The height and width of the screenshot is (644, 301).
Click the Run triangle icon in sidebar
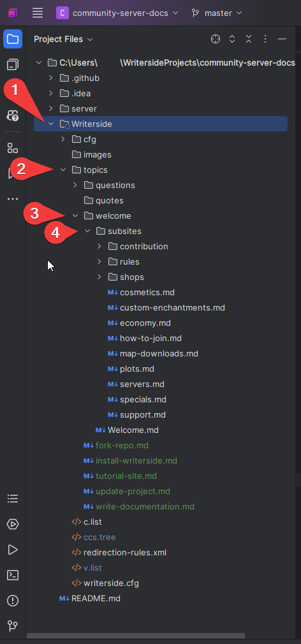coord(13,550)
